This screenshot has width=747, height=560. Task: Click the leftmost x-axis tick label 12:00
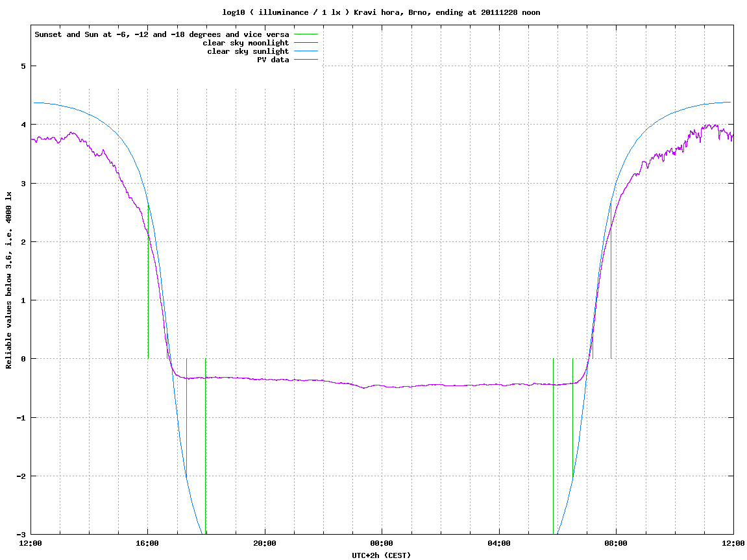[x=30, y=543]
